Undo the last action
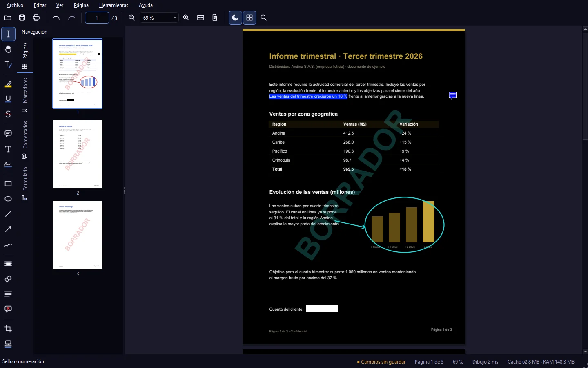 (56, 18)
